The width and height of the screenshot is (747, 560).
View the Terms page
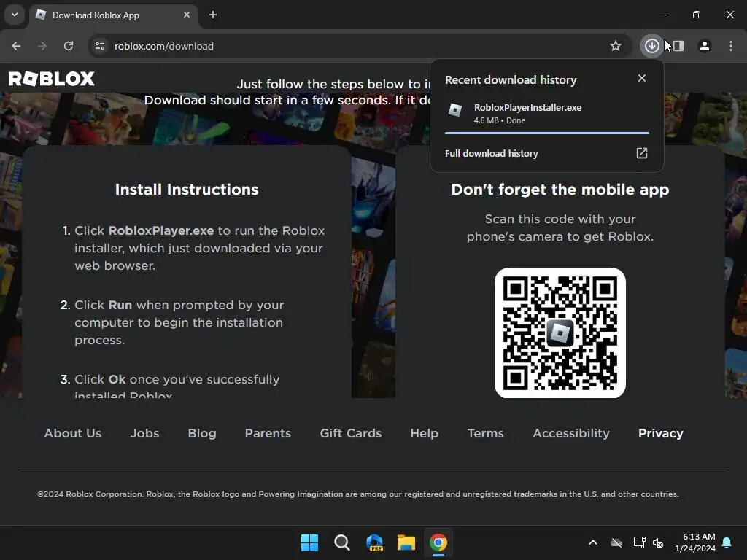[x=485, y=433]
